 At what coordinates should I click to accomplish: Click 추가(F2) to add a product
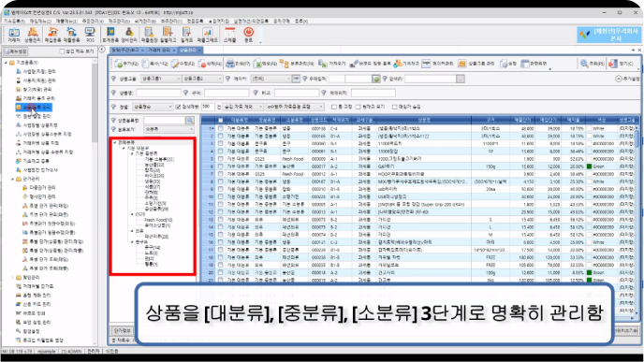tap(126, 64)
